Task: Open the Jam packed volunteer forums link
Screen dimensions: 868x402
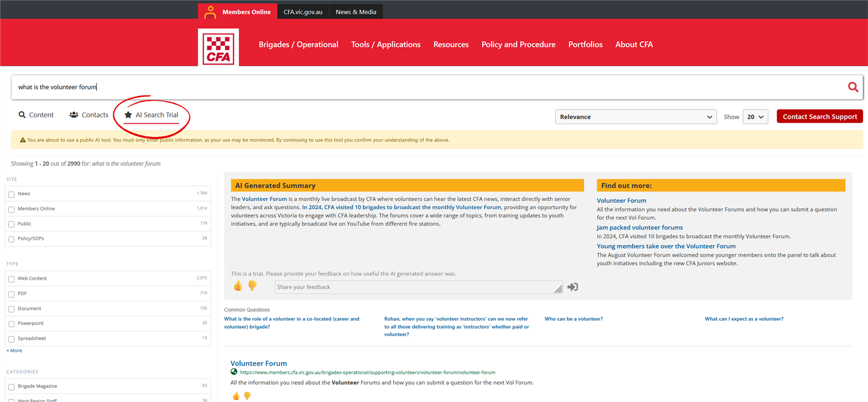Action: pyautogui.click(x=640, y=228)
